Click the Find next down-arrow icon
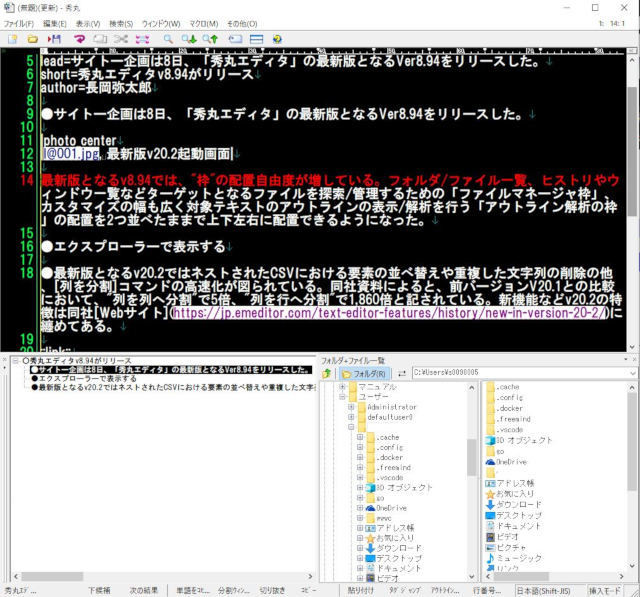 189,39
